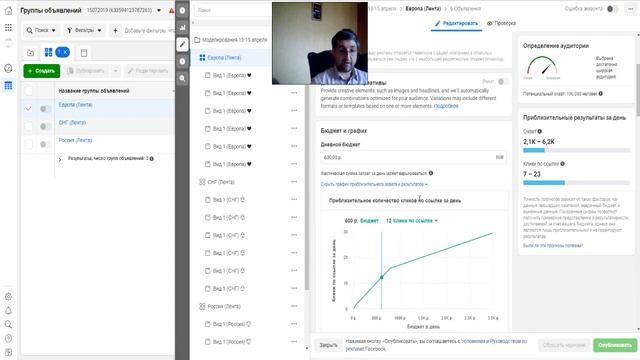The image size is (640, 360).
Task: Open info icon beside daily spend note
Action: tap(431, 173)
